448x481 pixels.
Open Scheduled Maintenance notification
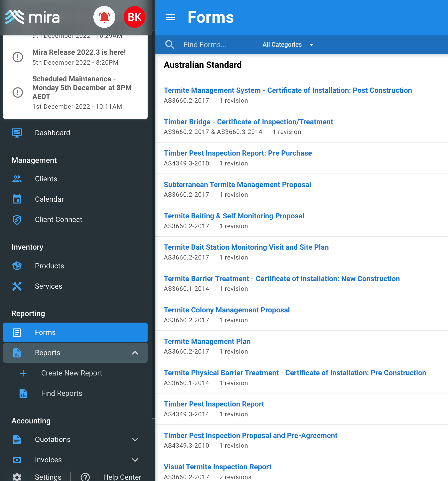[x=75, y=92]
